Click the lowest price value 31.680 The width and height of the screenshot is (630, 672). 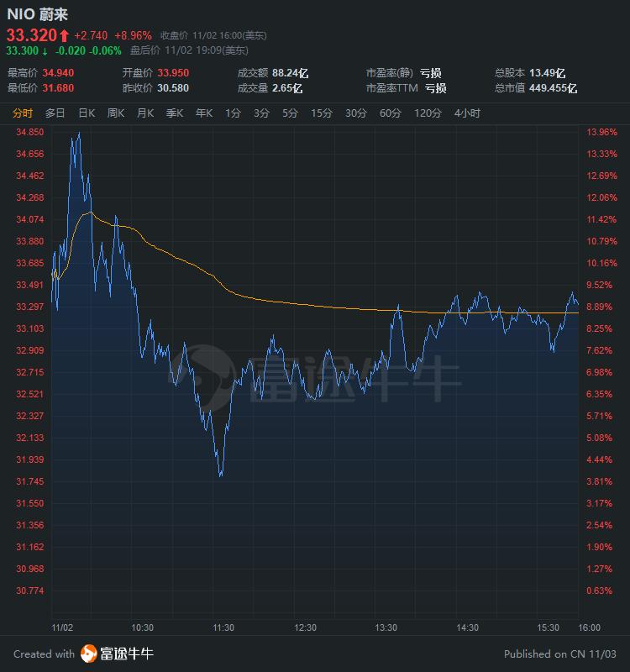tap(58, 88)
